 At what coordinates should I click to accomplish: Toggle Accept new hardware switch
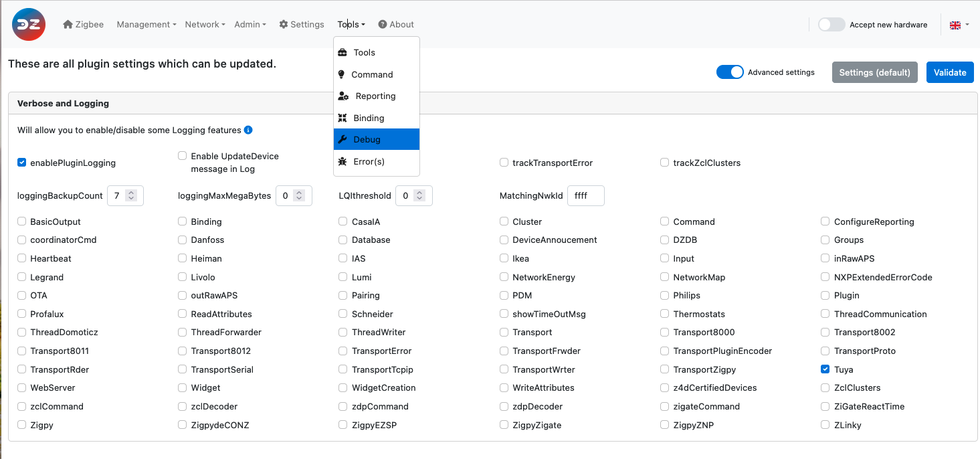point(831,25)
